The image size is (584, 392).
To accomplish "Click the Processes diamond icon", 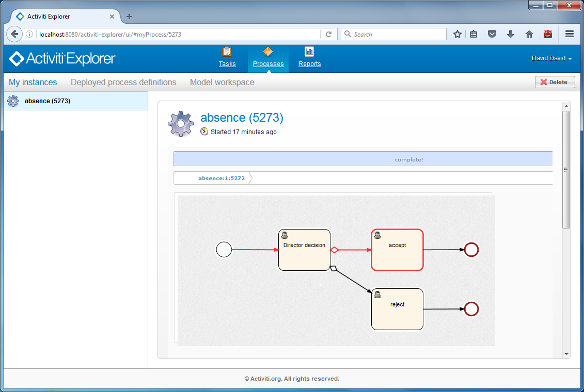I will 268,52.
